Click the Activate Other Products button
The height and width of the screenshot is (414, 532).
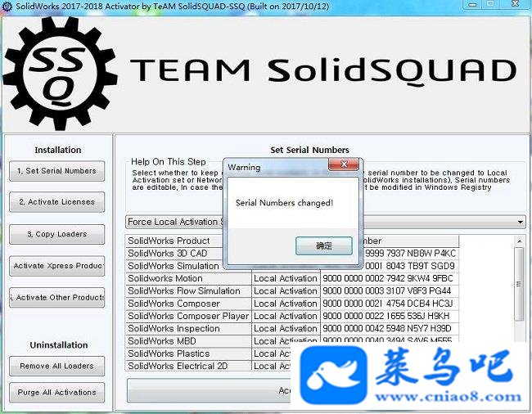57,297
